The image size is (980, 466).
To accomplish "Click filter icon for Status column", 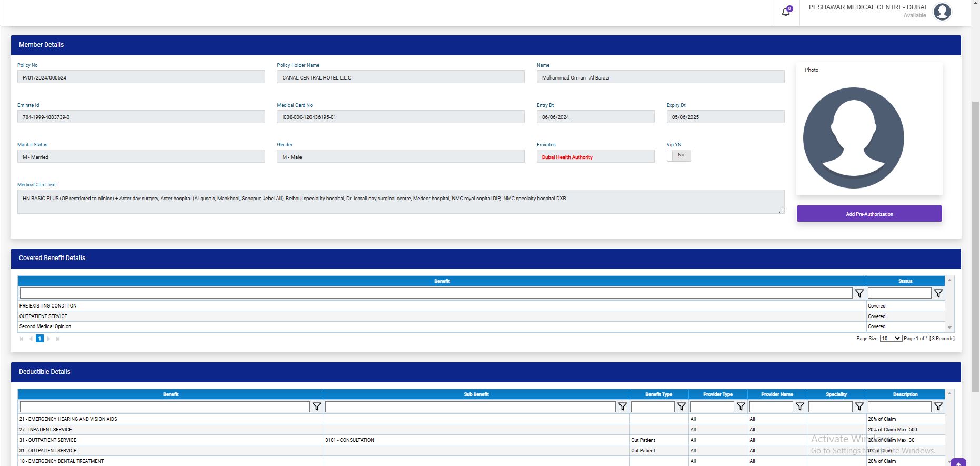I will coord(938,293).
